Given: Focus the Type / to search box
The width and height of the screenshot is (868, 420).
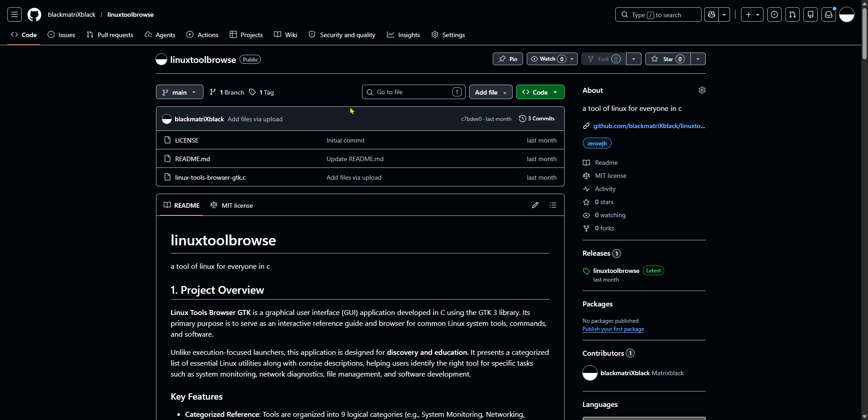Looking at the screenshot, I should click(658, 14).
